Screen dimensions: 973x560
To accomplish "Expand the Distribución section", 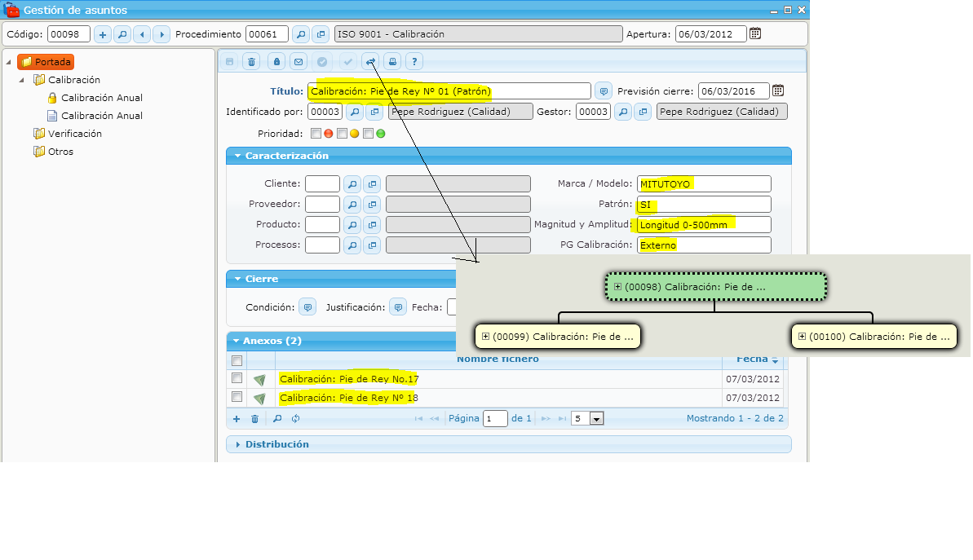I will pyautogui.click(x=237, y=444).
